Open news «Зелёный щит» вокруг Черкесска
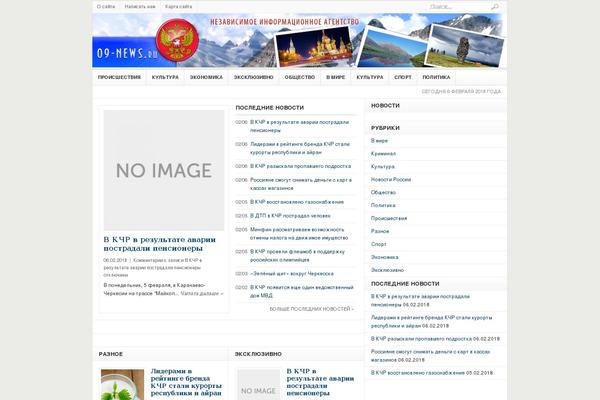This screenshot has width=600, height=400. 292,274
